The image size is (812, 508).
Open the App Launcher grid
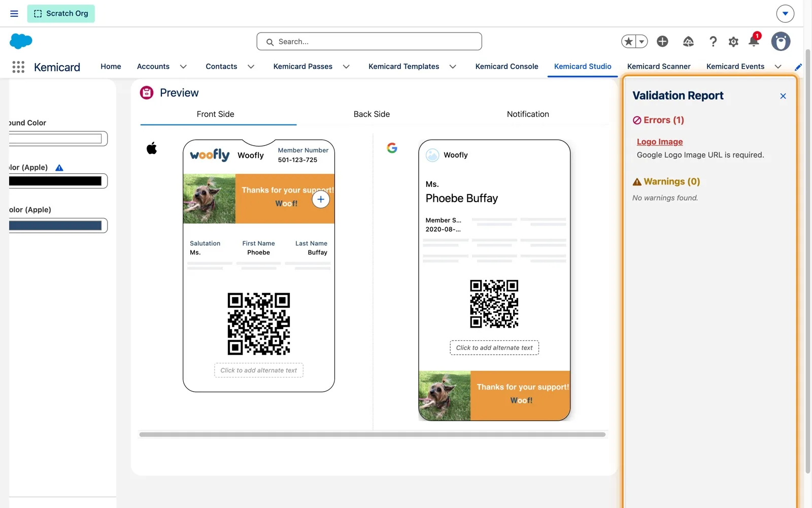pos(18,67)
